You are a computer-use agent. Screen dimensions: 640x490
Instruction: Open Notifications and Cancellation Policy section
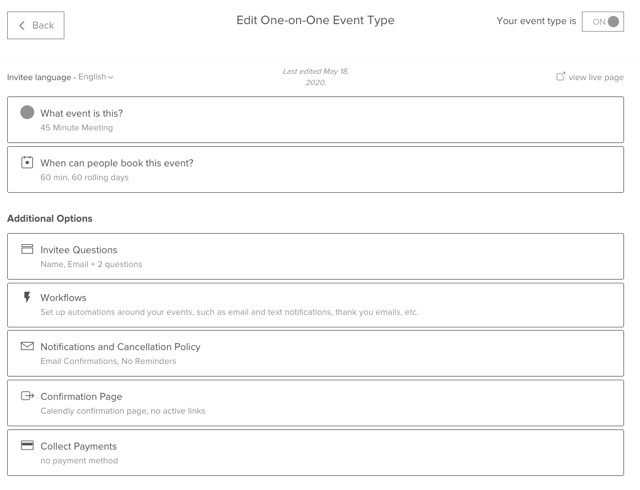pyautogui.click(x=315, y=353)
